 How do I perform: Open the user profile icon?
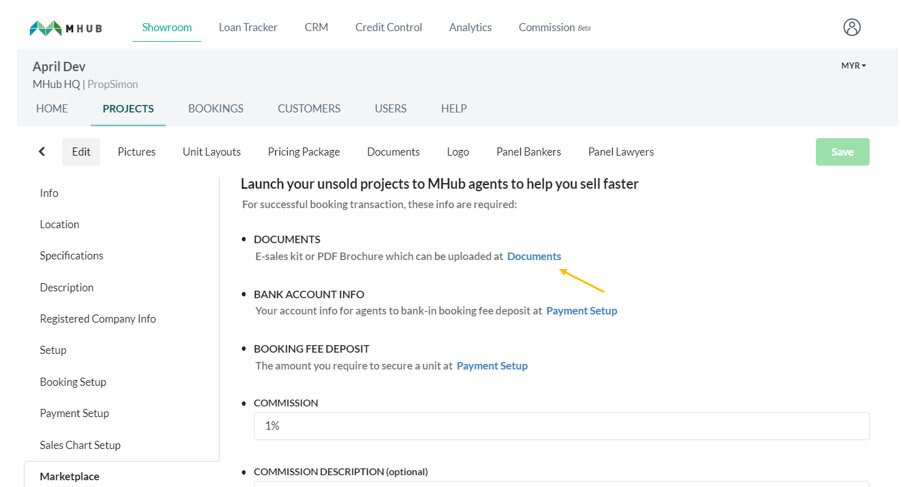click(x=852, y=27)
